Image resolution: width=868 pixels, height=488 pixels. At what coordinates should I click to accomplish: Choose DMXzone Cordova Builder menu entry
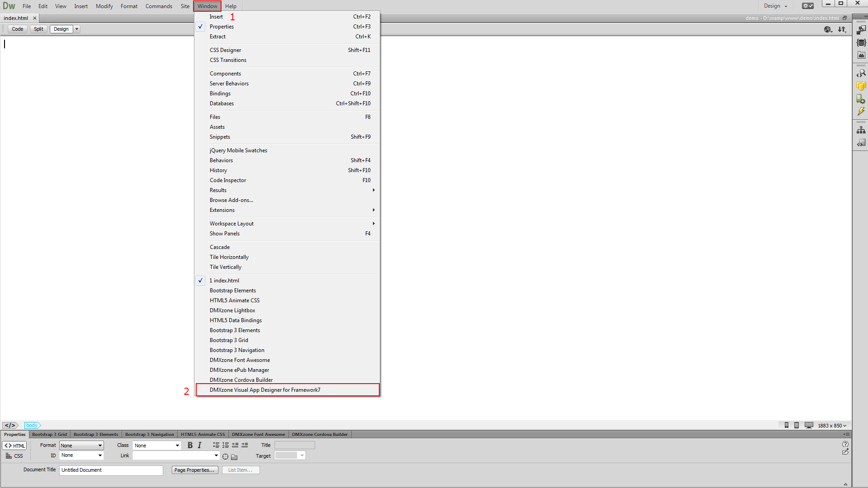288,380
